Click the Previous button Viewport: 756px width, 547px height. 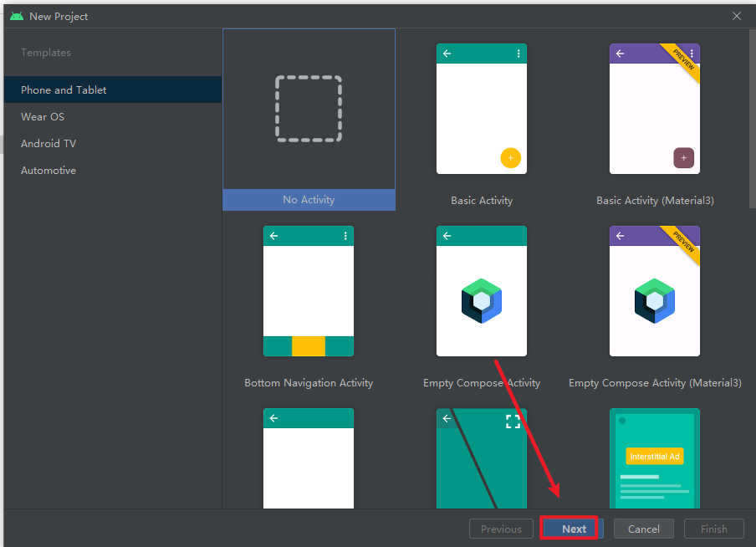click(501, 529)
